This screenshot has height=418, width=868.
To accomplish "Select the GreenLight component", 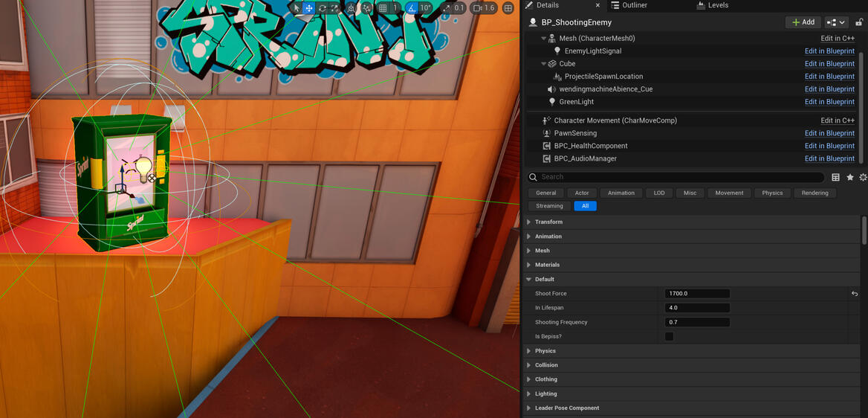I will coord(576,102).
